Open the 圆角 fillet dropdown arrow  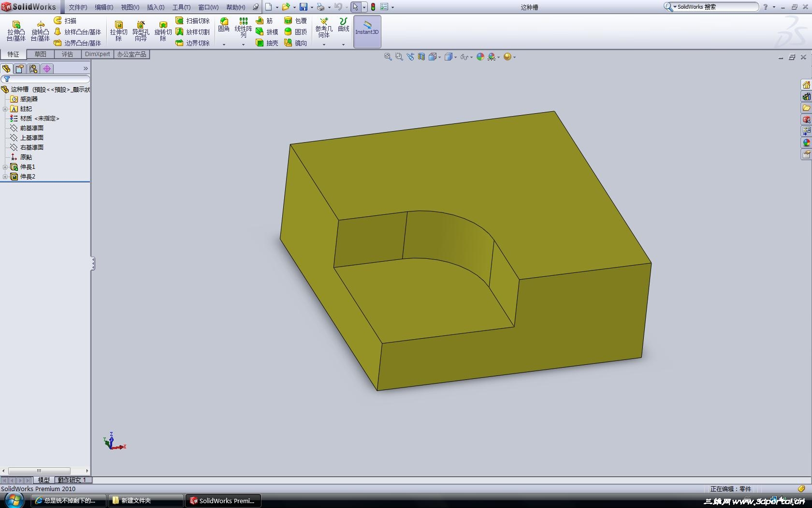tap(224, 45)
